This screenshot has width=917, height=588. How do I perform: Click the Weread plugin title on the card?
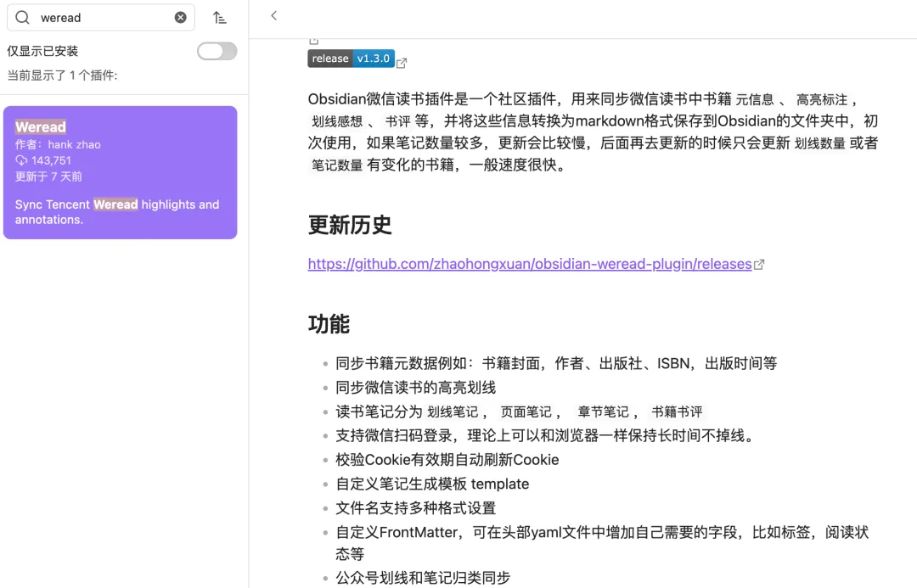pos(41,126)
